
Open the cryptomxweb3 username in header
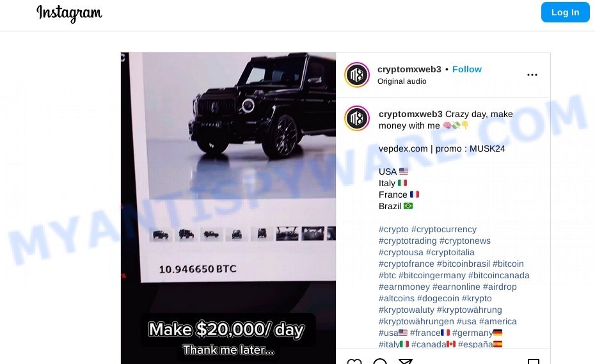coord(409,69)
